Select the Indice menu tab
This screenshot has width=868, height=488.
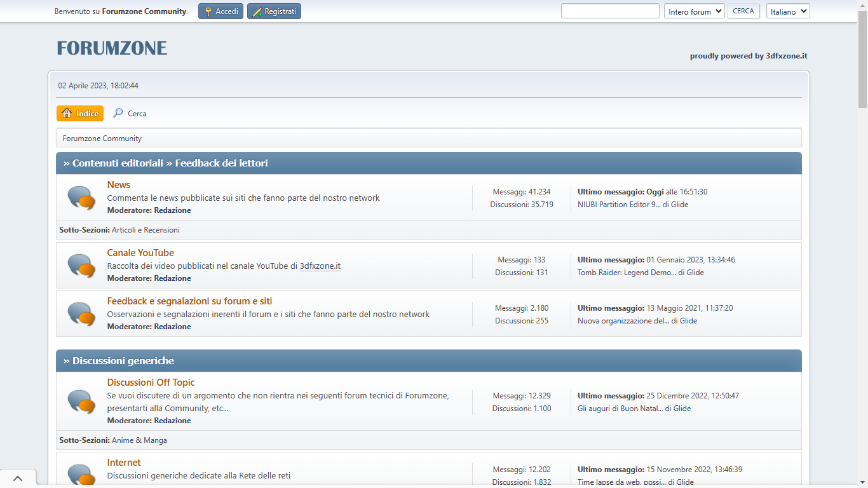point(80,113)
